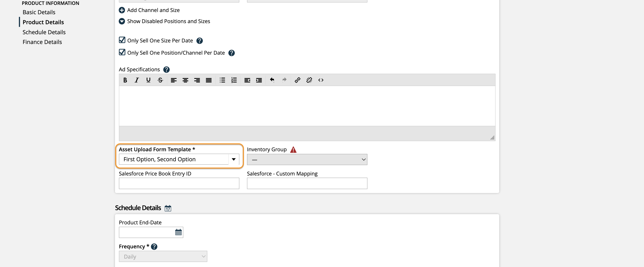
Task: Uncheck Only Sell One Size Per Date
Action: 122,40
